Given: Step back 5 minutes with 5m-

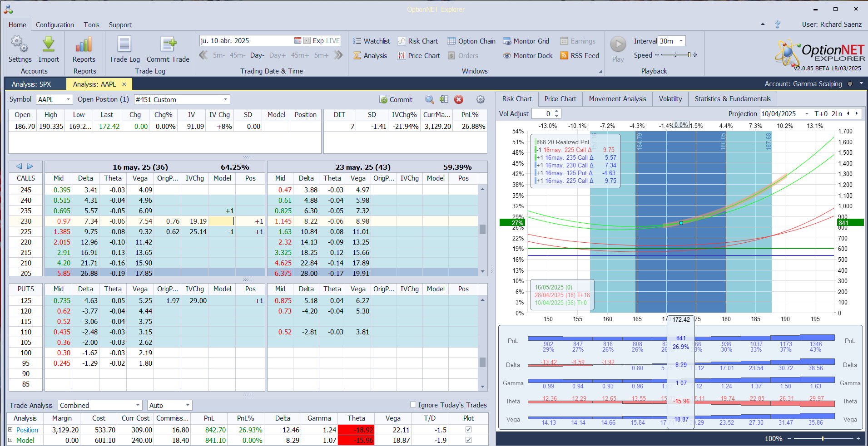Looking at the screenshot, I should coord(218,55).
